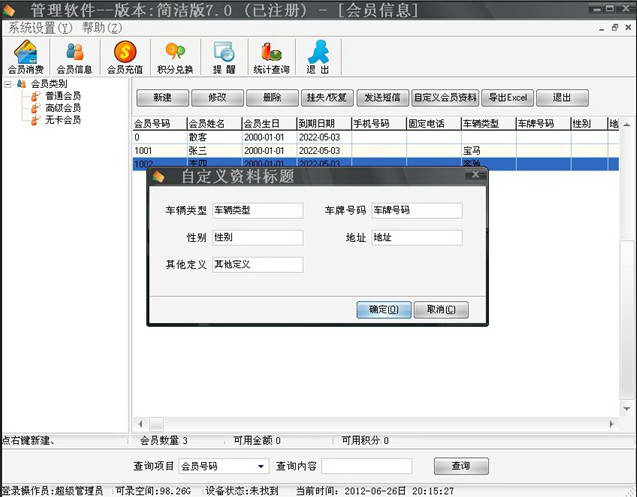Screen dimensions: 637x497
Task: Minimize the inner 会员信息 child window
Action: coord(601,28)
